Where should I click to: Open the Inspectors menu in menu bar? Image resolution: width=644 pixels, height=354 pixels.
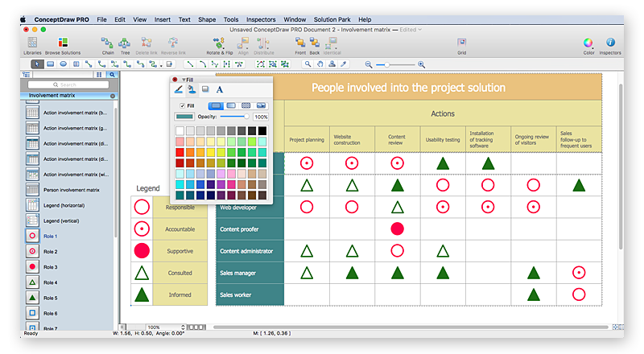[x=259, y=19]
